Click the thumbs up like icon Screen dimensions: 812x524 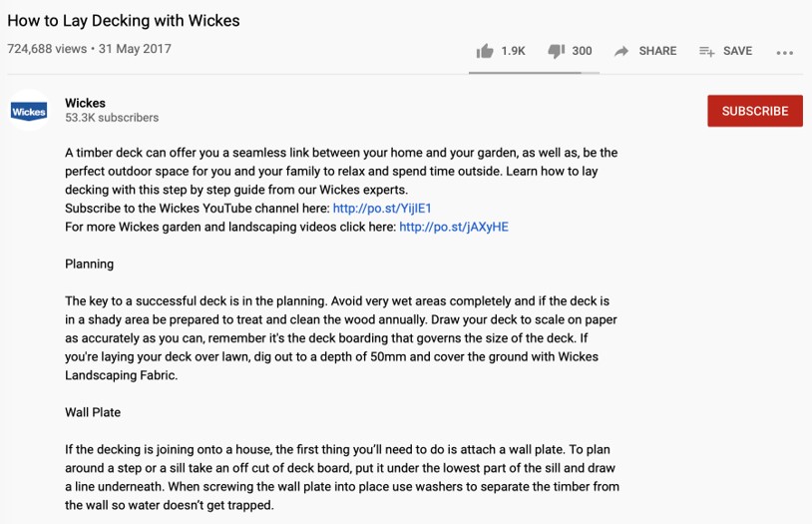[x=485, y=51]
